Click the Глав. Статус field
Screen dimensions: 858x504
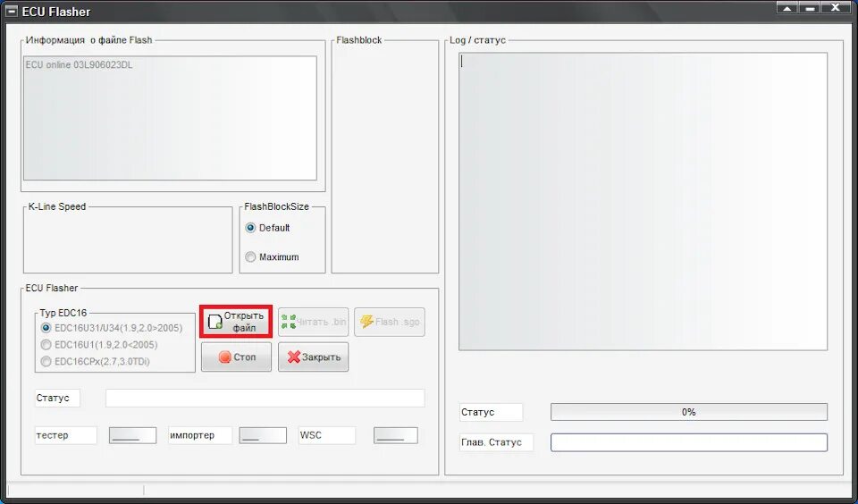tap(689, 442)
